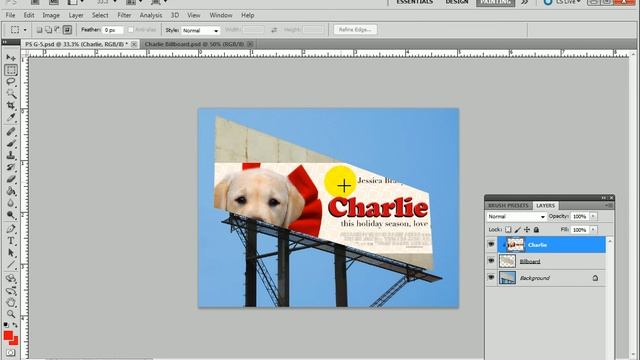Image resolution: width=640 pixels, height=360 pixels.
Task: Toggle Quick Mask mode
Action: (x=11, y=353)
